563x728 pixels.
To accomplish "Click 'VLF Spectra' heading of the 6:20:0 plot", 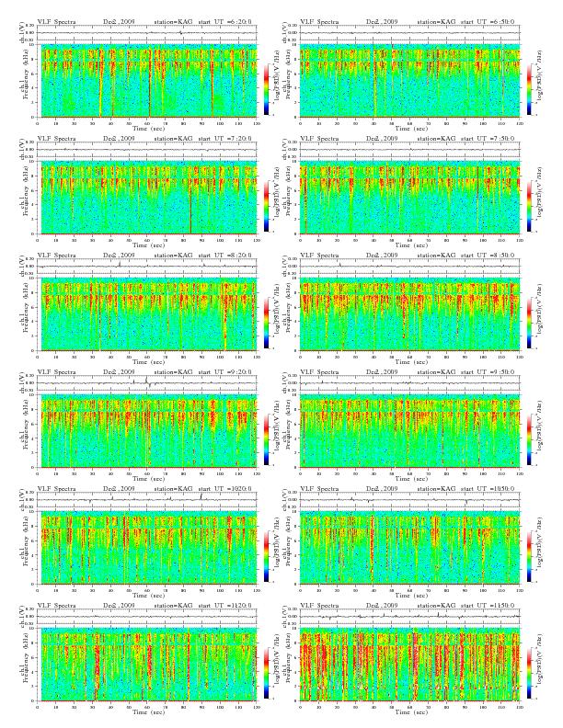I will click(57, 21).
